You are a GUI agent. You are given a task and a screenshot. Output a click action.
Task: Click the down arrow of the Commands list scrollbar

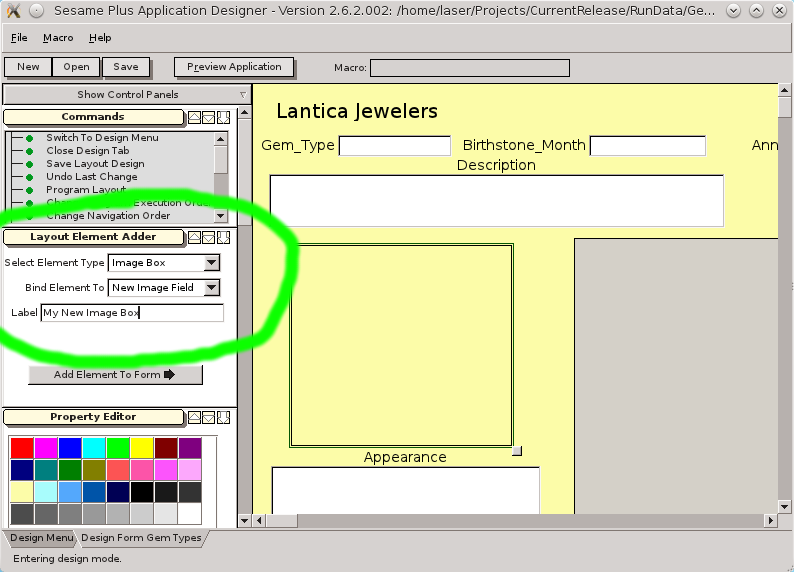[x=220, y=216]
